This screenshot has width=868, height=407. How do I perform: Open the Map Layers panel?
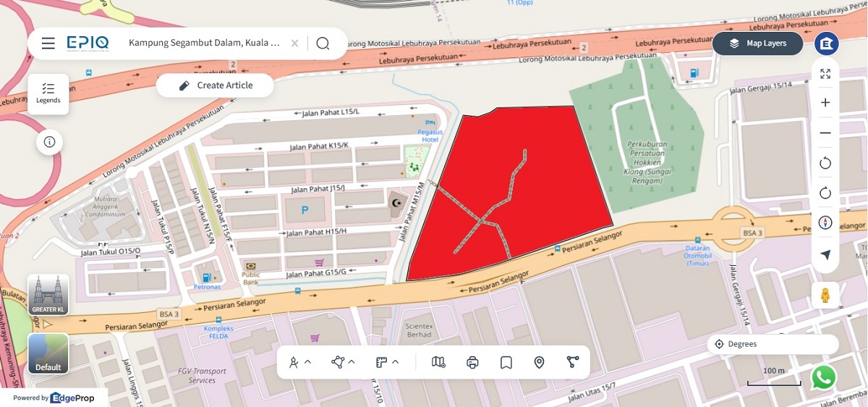click(758, 43)
